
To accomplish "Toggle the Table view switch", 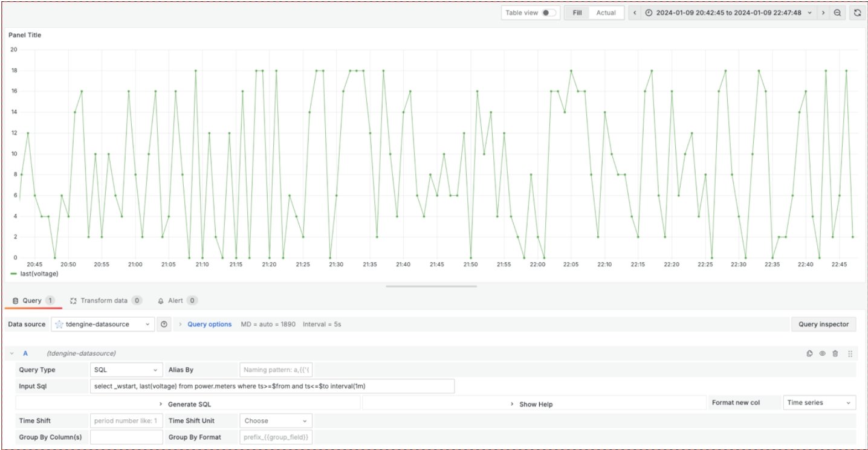I will click(x=548, y=13).
